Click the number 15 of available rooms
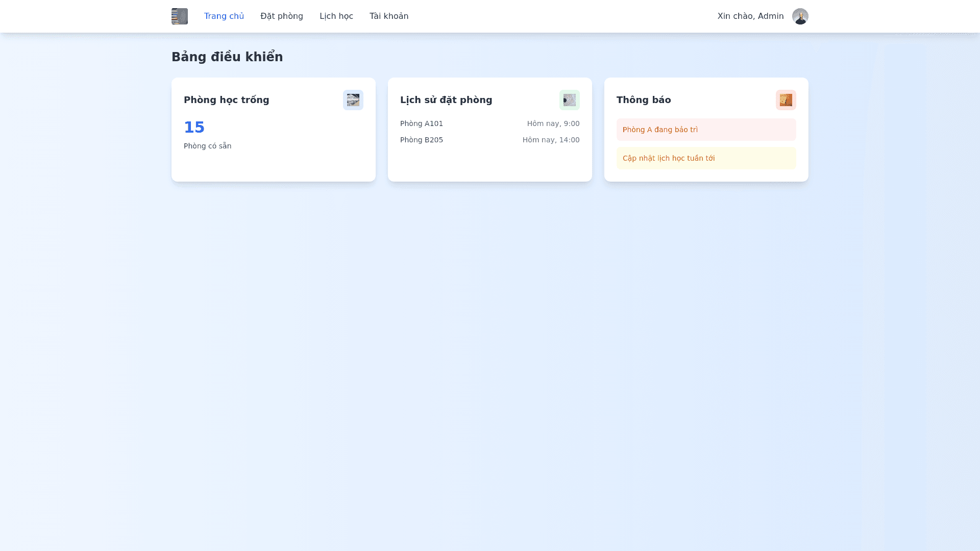Image resolution: width=980 pixels, height=551 pixels. tap(194, 127)
